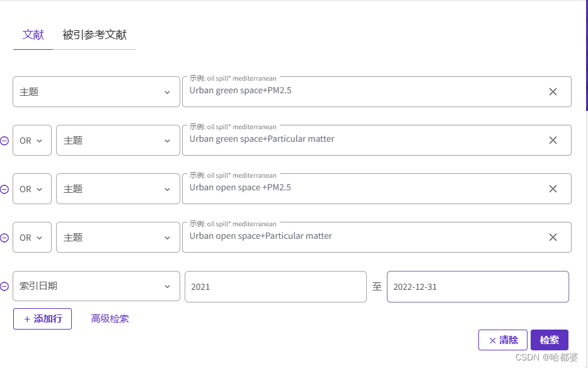Open the 高级检索 link
Viewport: 588px width, 368px height.
pos(110,319)
